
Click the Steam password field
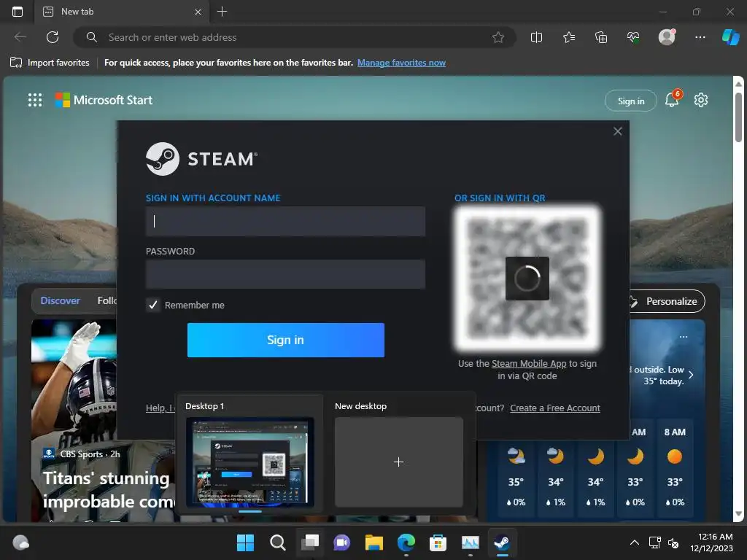coord(285,274)
